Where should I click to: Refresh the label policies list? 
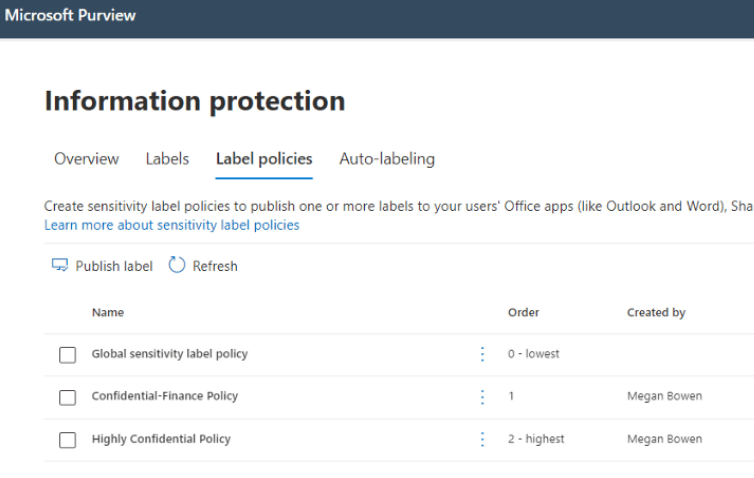[203, 266]
